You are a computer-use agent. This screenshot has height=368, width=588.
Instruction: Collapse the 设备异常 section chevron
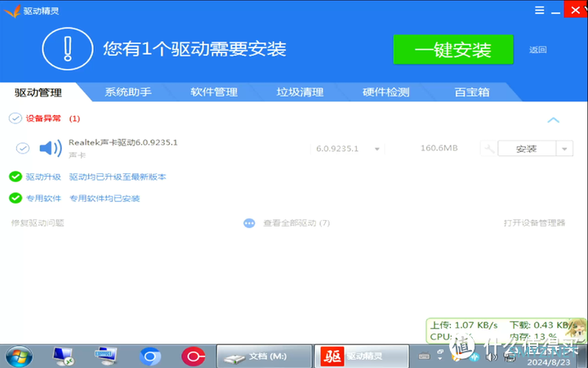553,120
